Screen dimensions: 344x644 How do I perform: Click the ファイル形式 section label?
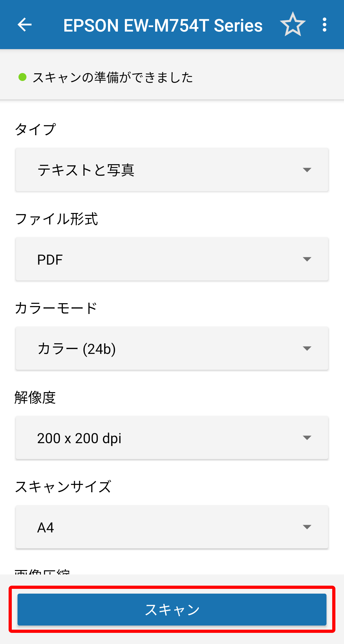(x=56, y=219)
